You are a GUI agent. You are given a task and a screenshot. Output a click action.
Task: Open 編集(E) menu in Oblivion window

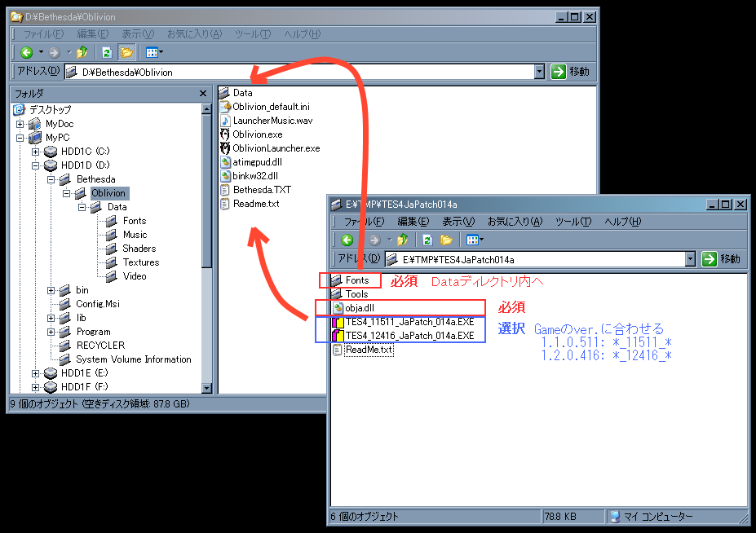(x=93, y=34)
